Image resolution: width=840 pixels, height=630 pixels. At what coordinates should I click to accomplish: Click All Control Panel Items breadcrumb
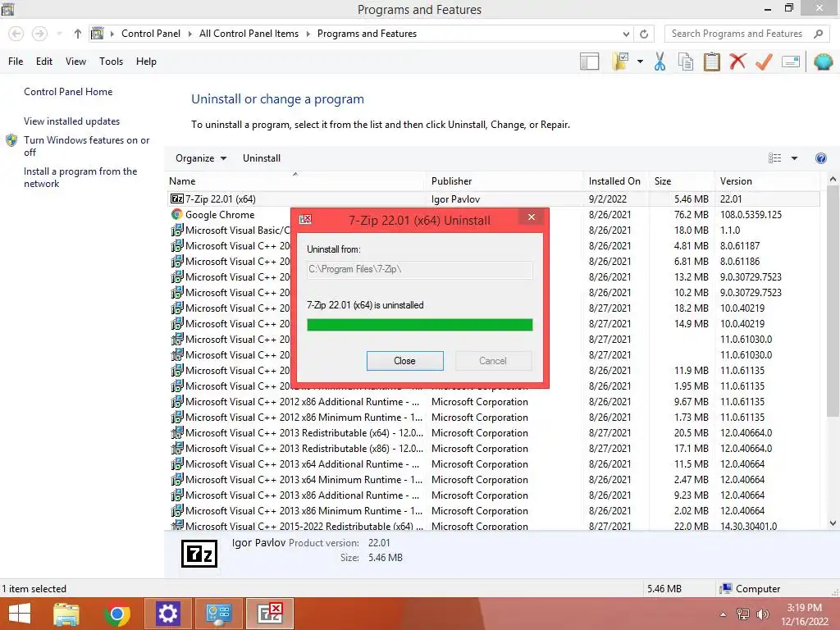[x=249, y=34]
